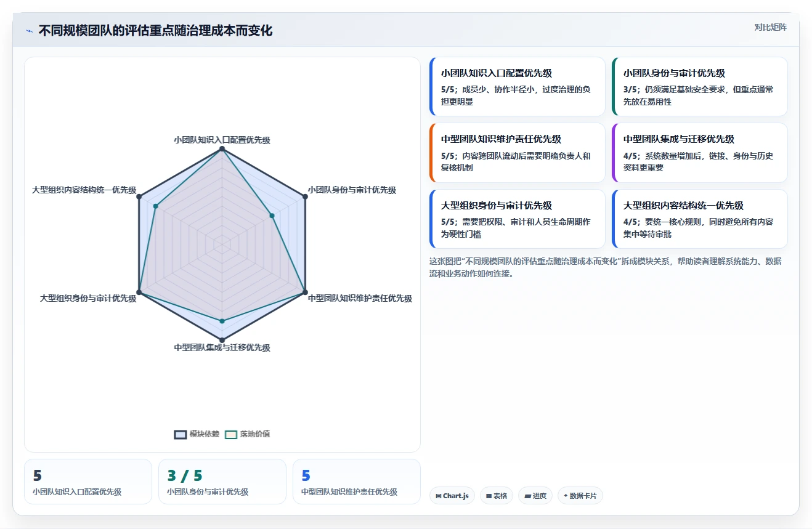Click the teal data point on 中型团队集成与迁移 axis

coord(222,321)
